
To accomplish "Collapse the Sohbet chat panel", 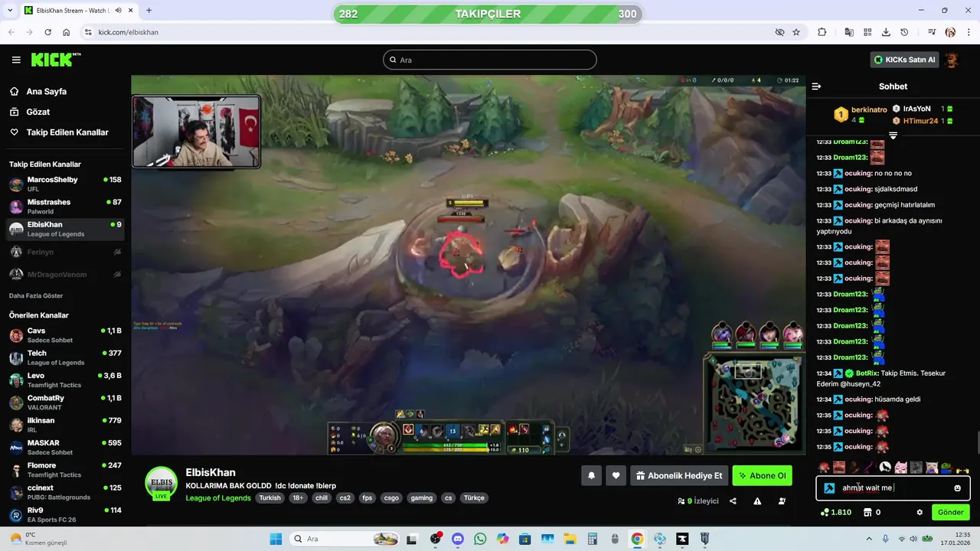I will pyautogui.click(x=816, y=86).
